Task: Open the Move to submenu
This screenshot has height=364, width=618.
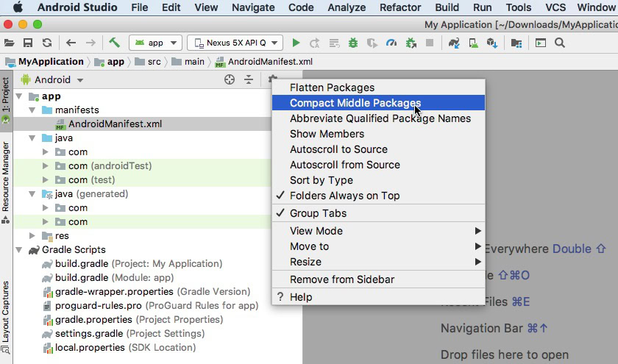Action: (x=378, y=246)
